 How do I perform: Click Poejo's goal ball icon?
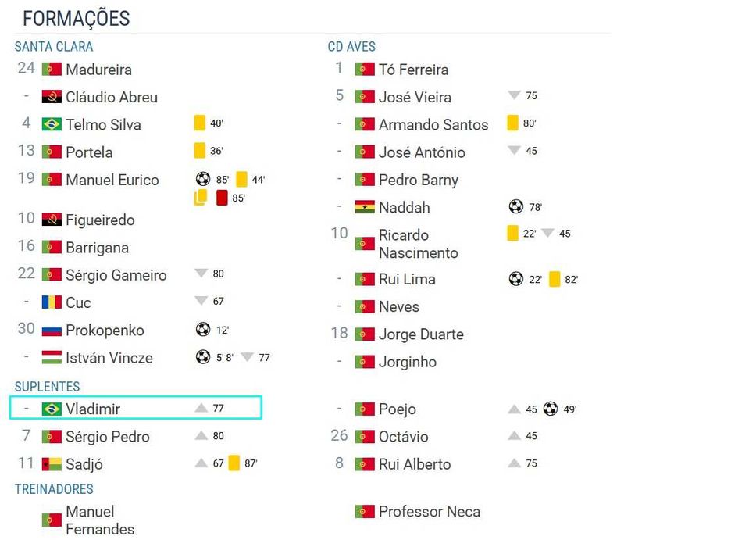tap(551, 409)
